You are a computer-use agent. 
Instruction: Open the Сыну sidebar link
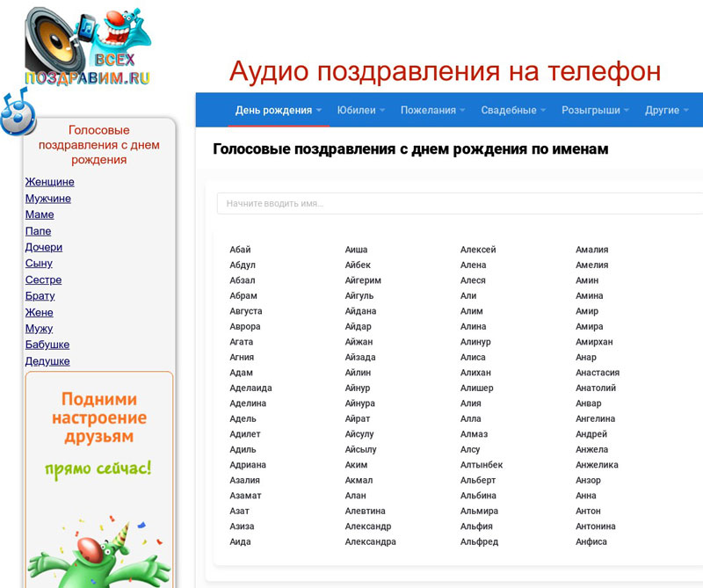pyautogui.click(x=39, y=264)
